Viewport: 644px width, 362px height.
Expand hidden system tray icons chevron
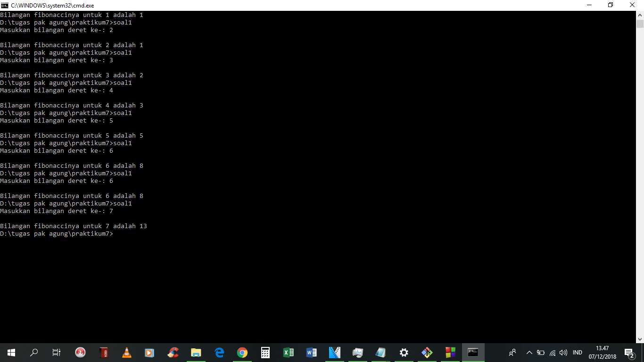(529, 353)
